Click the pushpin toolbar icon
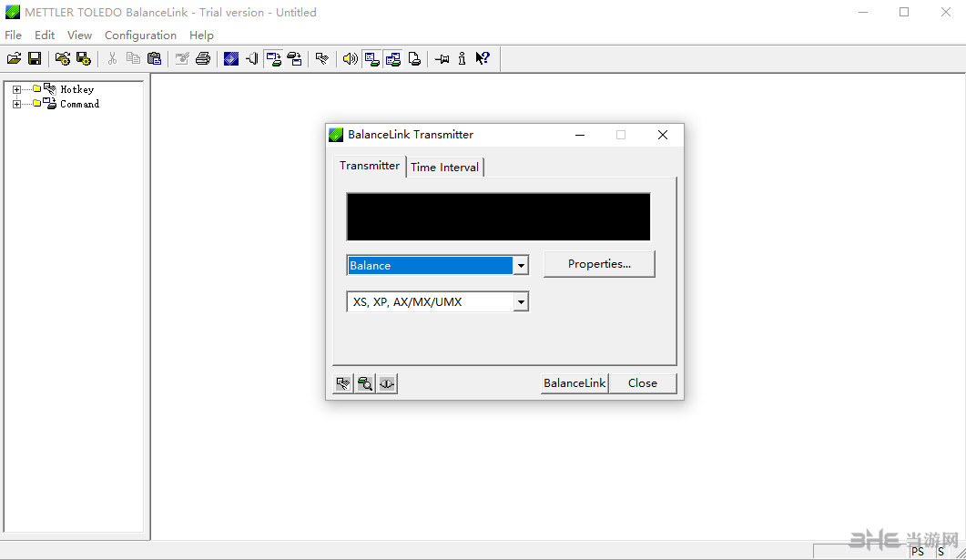Image resolution: width=966 pixels, height=560 pixels. (x=442, y=58)
